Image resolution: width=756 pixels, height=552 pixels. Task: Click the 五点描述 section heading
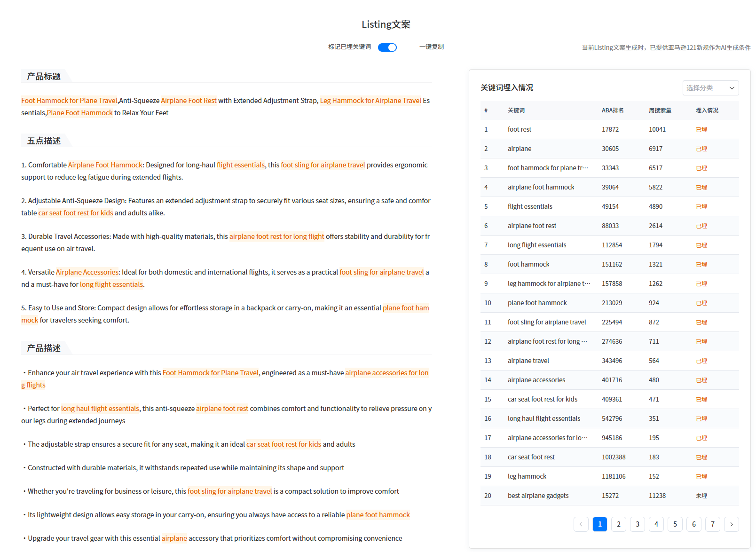pos(44,141)
